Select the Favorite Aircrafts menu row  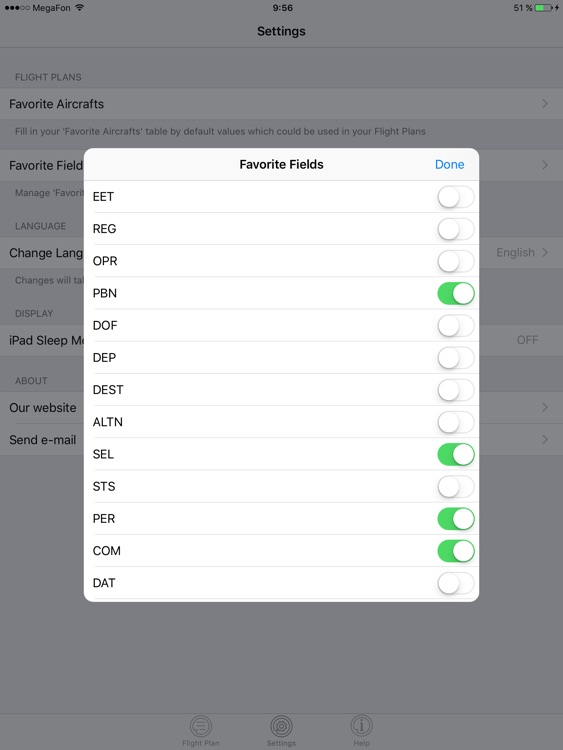(x=281, y=104)
